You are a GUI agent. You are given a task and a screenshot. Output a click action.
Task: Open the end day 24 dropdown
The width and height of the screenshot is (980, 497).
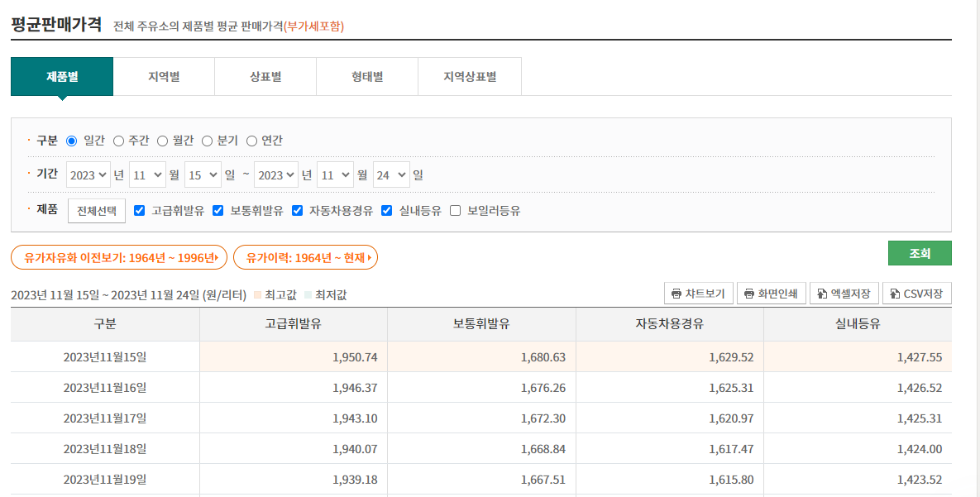(391, 175)
